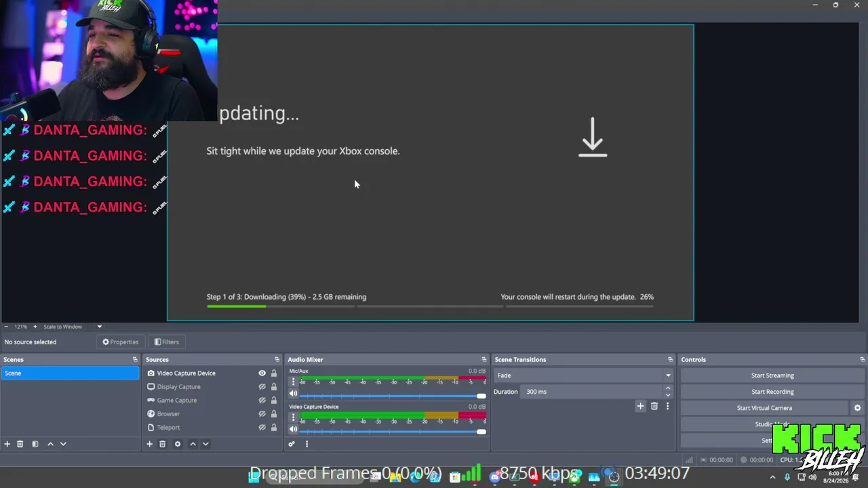Move scene up in Scenes panel
Viewport: 868px width, 488px height.
click(x=50, y=444)
